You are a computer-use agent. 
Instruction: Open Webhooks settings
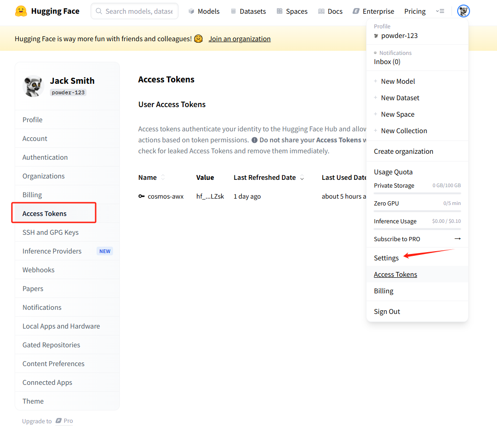[x=67, y=270]
